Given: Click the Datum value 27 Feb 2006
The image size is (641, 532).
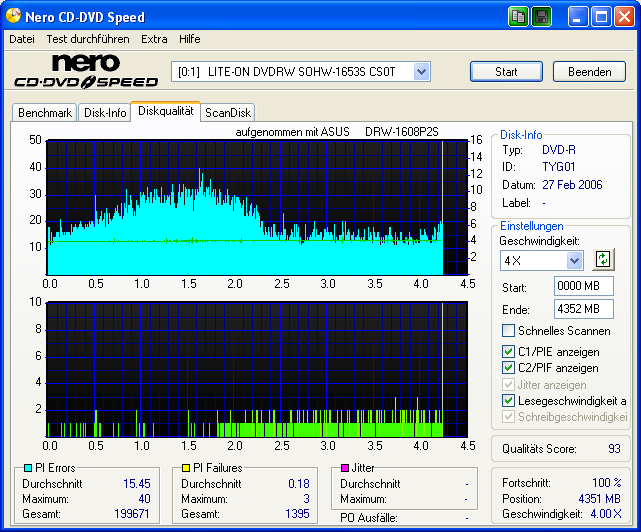Looking at the screenshot, I should (x=572, y=185).
